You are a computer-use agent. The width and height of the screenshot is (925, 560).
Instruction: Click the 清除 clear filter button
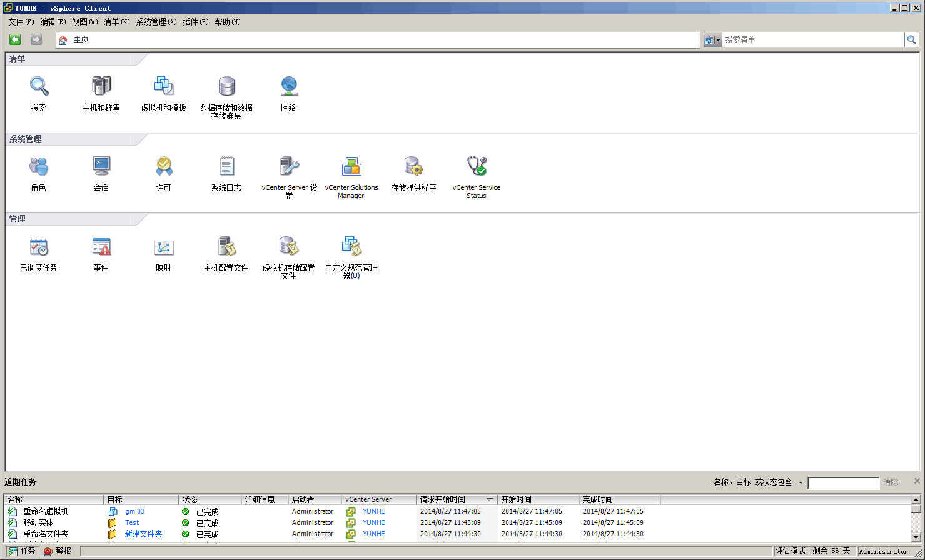point(891,482)
